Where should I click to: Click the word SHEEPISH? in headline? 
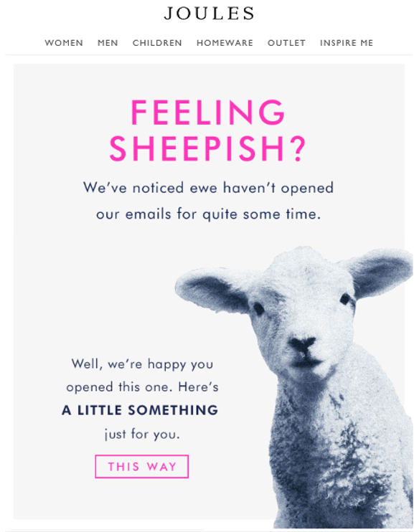point(208,148)
